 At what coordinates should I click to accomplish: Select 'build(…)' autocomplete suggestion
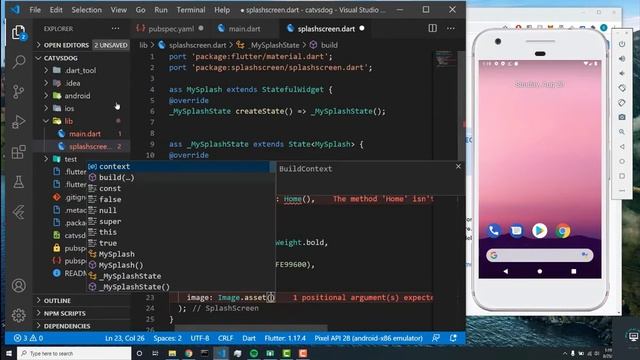[178, 177]
